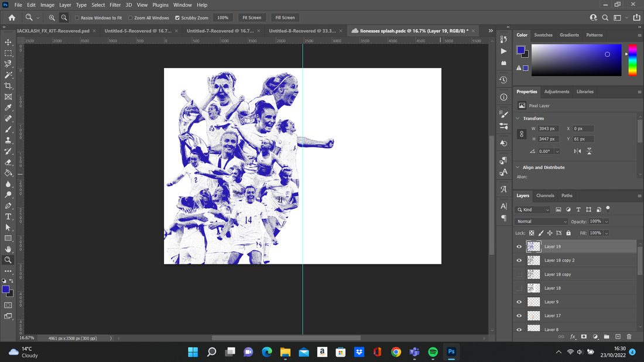Click the Share icon at top right

(636, 18)
